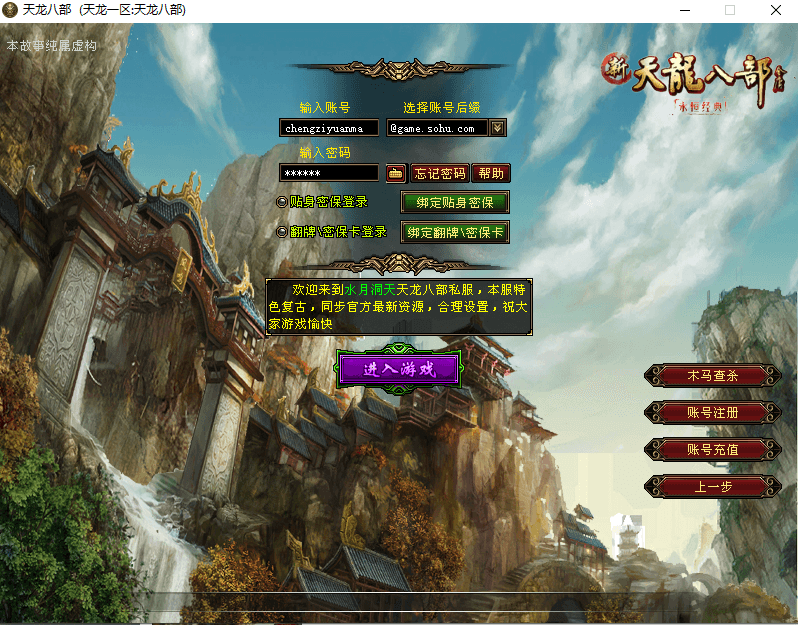Go back with 上一步 button

[712, 487]
